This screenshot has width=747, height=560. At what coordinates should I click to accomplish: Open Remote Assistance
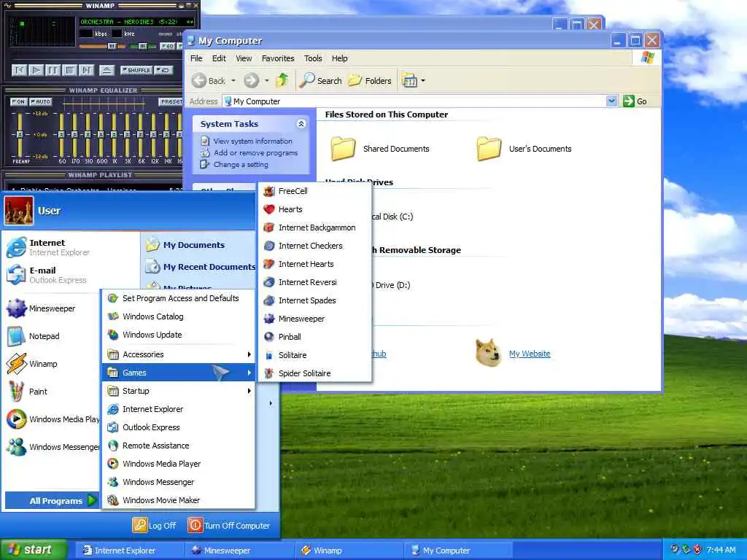179,446
